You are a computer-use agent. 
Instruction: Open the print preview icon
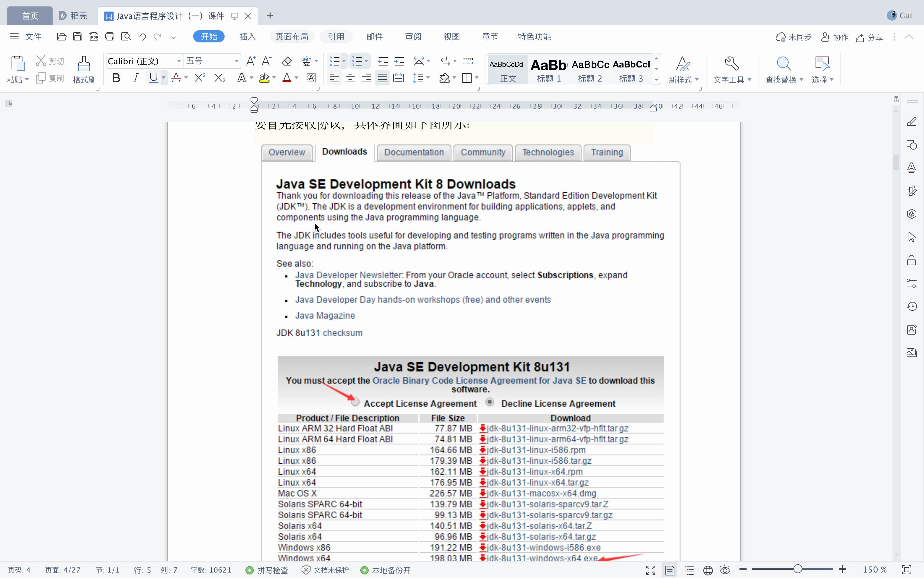126,37
